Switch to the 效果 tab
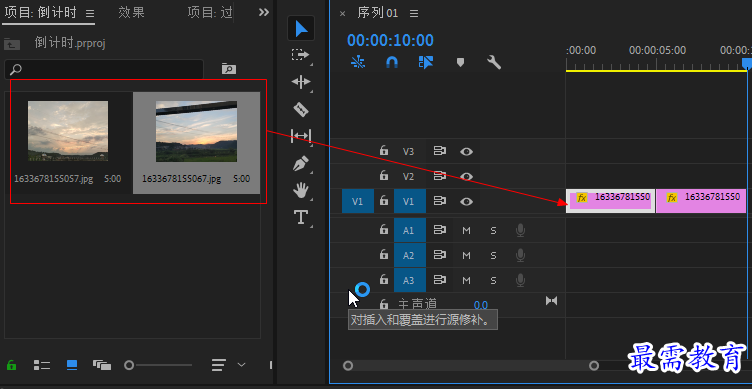The width and height of the screenshot is (752, 389). [x=131, y=12]
